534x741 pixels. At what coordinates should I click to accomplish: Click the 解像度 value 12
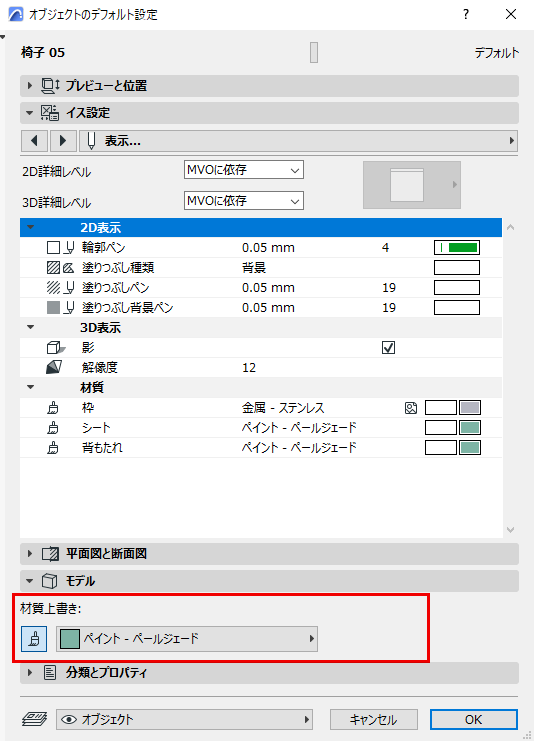coord(249,368)
